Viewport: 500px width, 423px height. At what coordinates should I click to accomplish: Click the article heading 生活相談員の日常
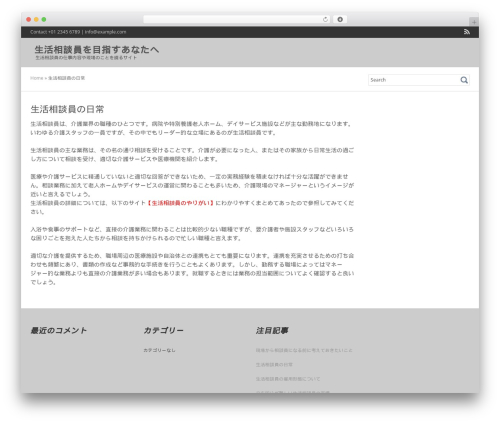[x=67, y=109]
